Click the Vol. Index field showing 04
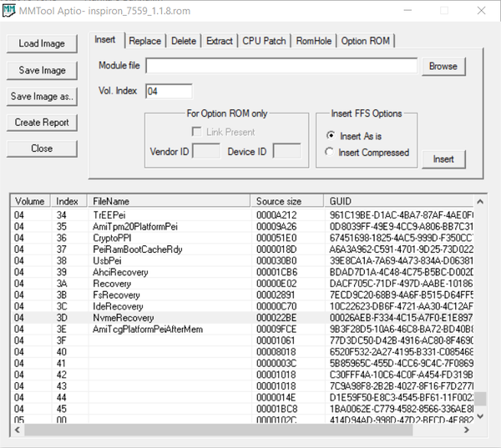This screenshot has width=501, height=448. (x=169, y=92)
